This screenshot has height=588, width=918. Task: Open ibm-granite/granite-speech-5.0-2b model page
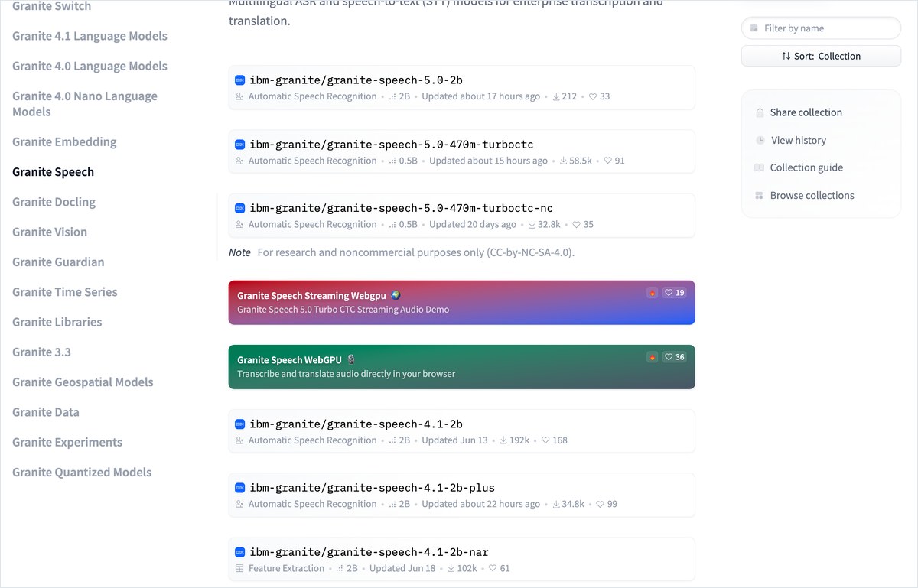[356, 80]
